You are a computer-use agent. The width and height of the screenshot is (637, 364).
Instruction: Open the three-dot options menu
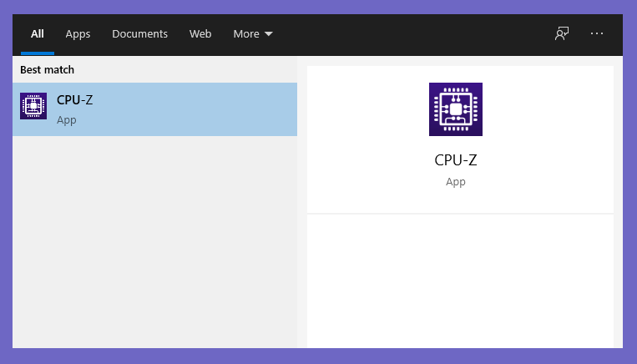pos(597,33)
